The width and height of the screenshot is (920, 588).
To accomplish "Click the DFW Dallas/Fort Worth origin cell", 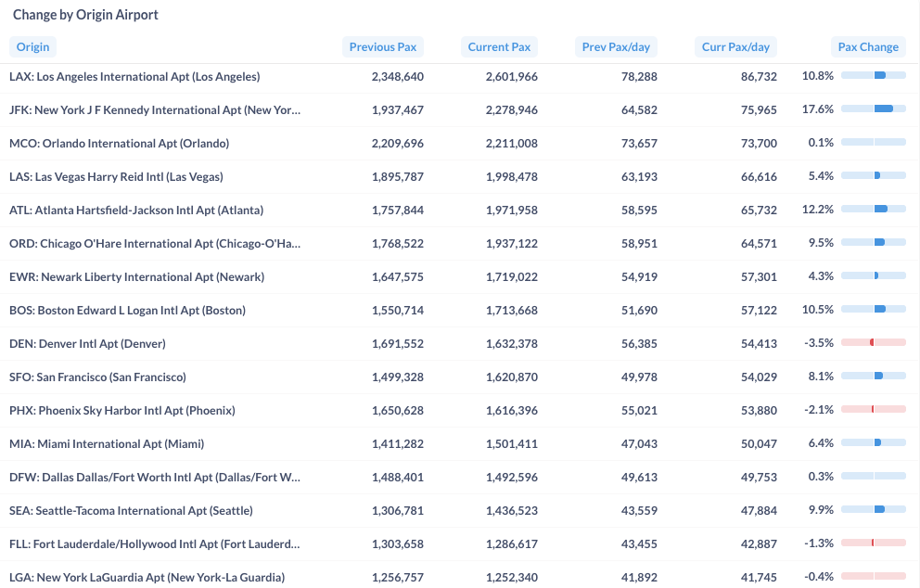I will [x=155, y=477].
